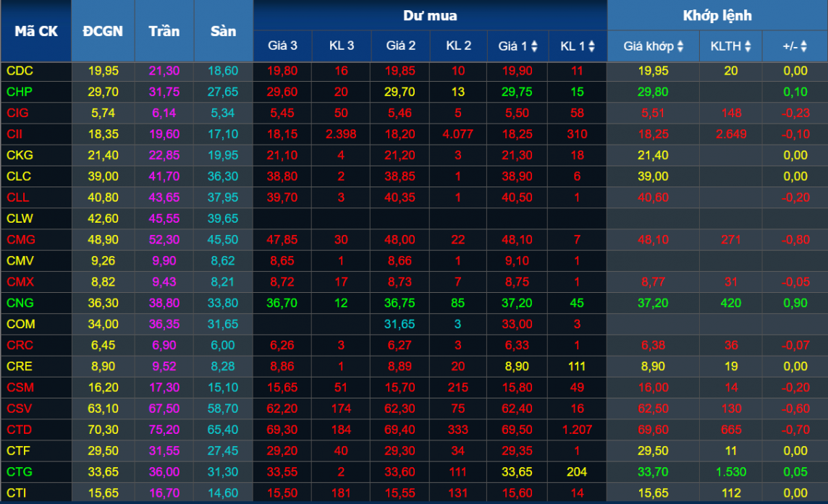Select stock code COM
828x504 pixels.
tap(21, 324)
